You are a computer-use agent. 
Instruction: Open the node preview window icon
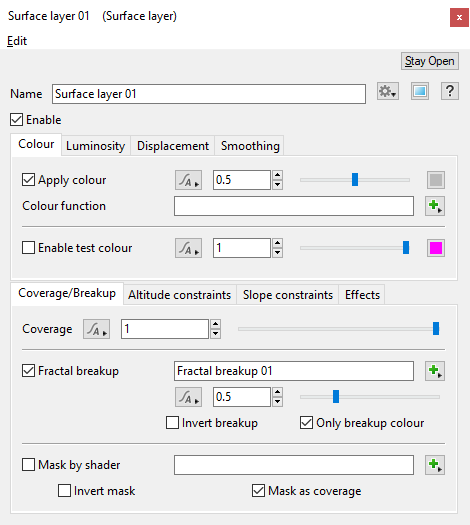420,91
